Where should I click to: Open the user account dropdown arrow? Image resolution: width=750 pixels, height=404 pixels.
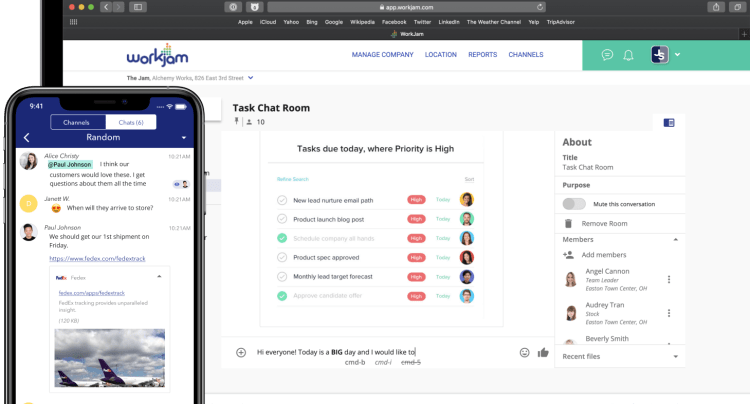pos(677,55)
